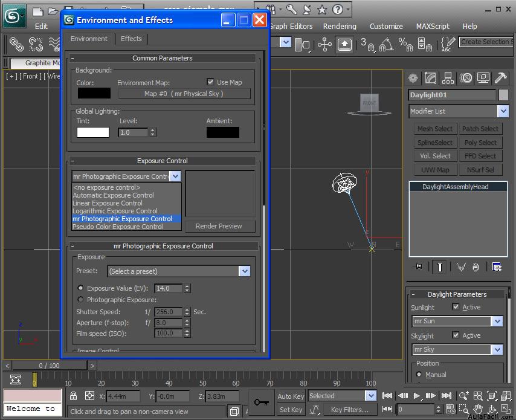
Task: Open the Motion command panel tab
Action: [466, 78]
